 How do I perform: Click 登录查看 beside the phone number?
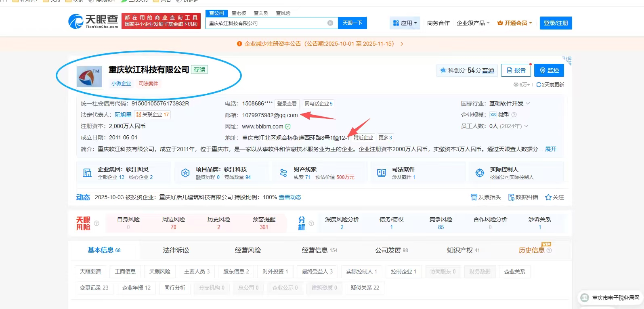tap(287, 104)
